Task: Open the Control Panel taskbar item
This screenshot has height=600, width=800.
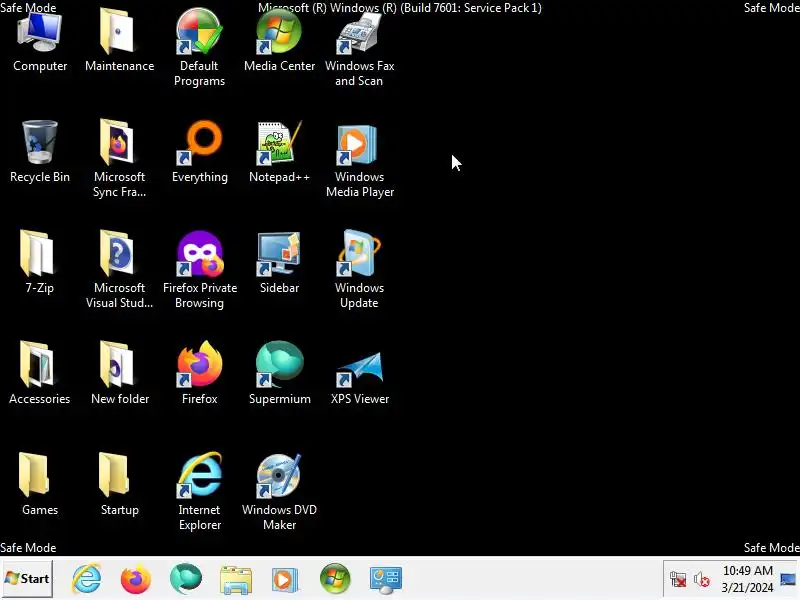Action: (x=386, y=580)
